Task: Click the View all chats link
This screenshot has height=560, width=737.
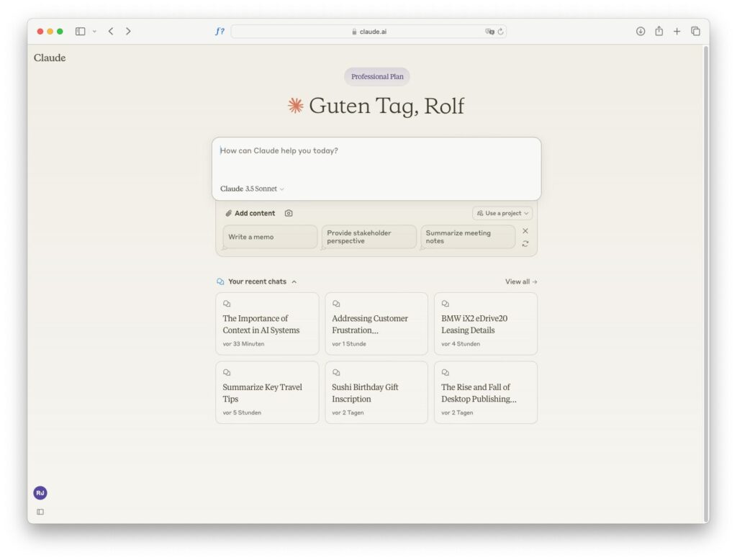Action: (521, 281)
